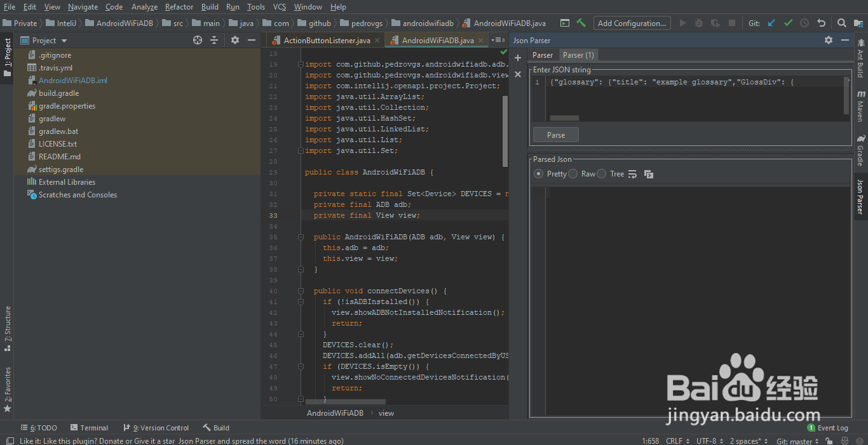
Task: Click the Git revert icon
Action: coord(821,23)
